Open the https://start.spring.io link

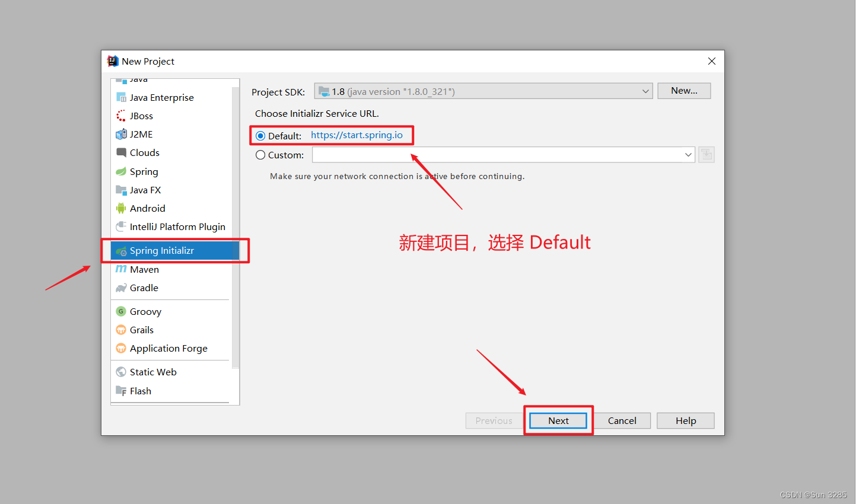pos(357,135)
